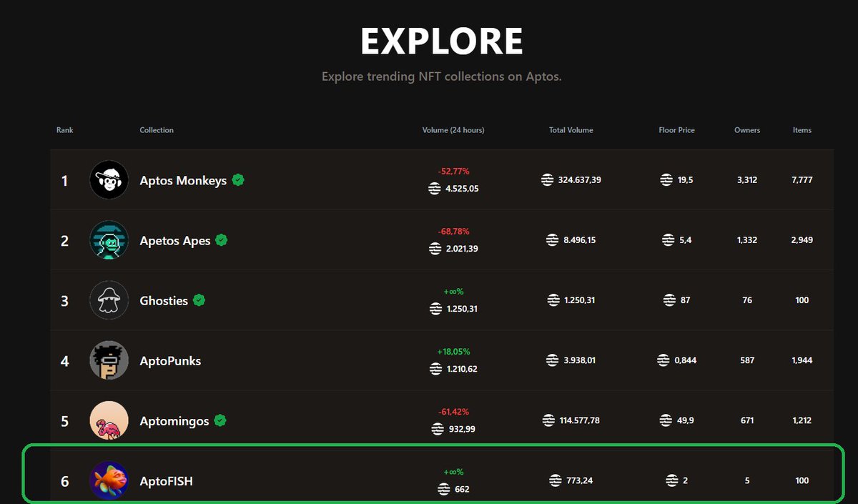Click the Aptos coin icon beside 662
Viewport: 858px width, 504px height.
tap(444, 489)
